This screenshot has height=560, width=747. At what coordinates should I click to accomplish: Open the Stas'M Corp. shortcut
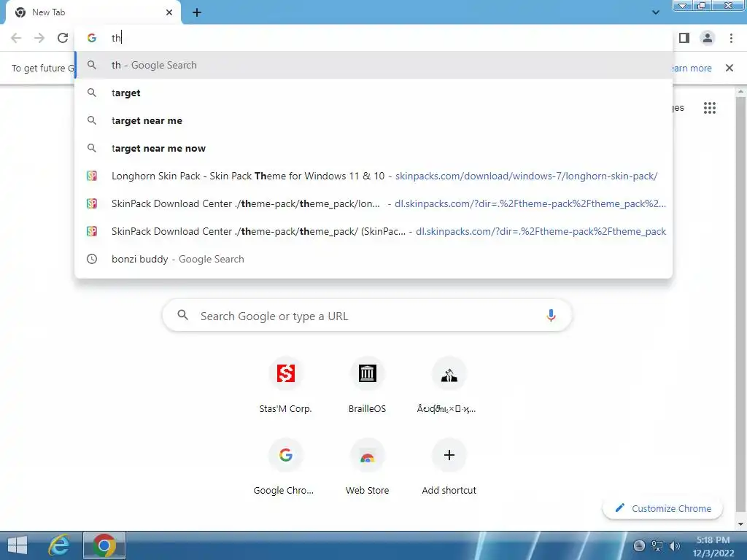click(x=285, y=386)
